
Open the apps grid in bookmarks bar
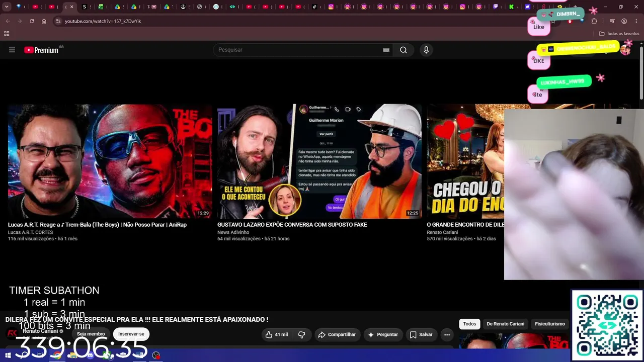click(x=7, y=34)
